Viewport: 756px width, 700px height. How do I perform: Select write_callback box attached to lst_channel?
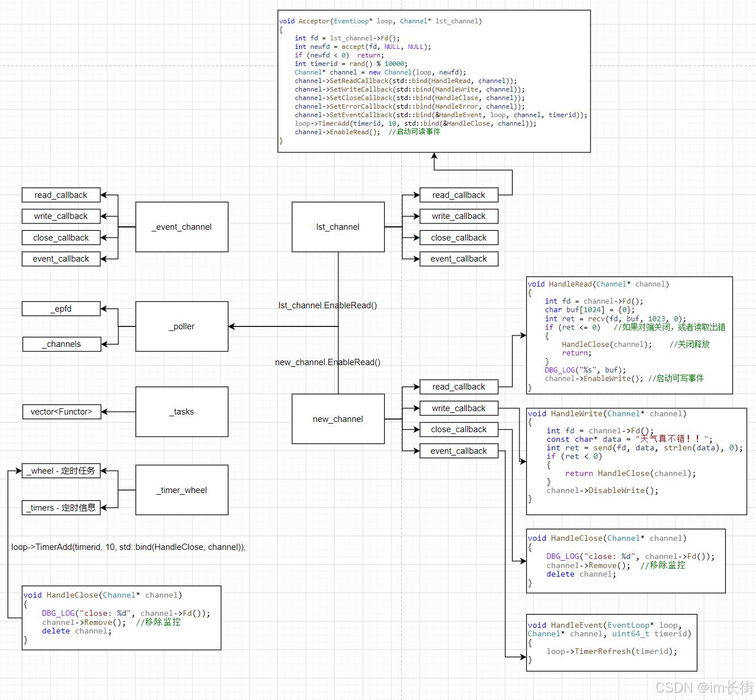click(459, 216)
